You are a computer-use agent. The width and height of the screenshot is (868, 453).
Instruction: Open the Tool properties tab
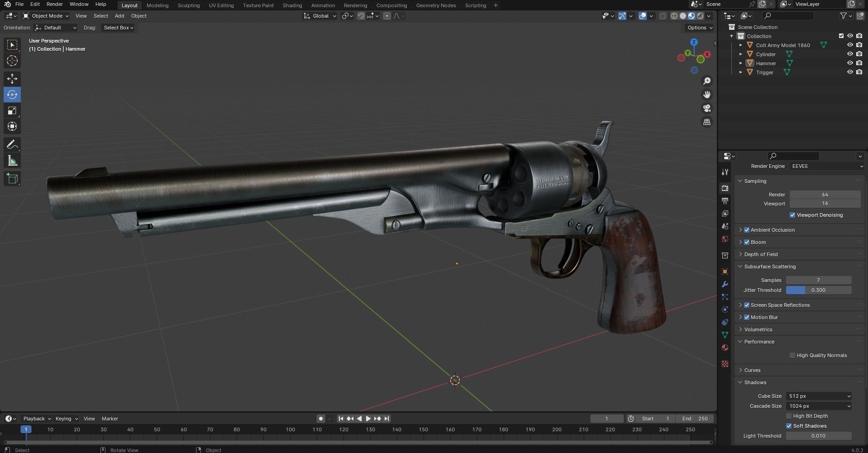tap(725, 172)
